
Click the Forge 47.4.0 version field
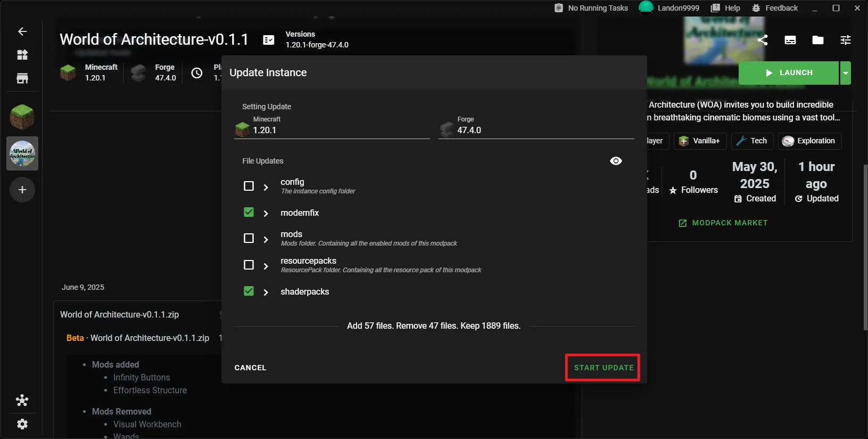(536, 127)
